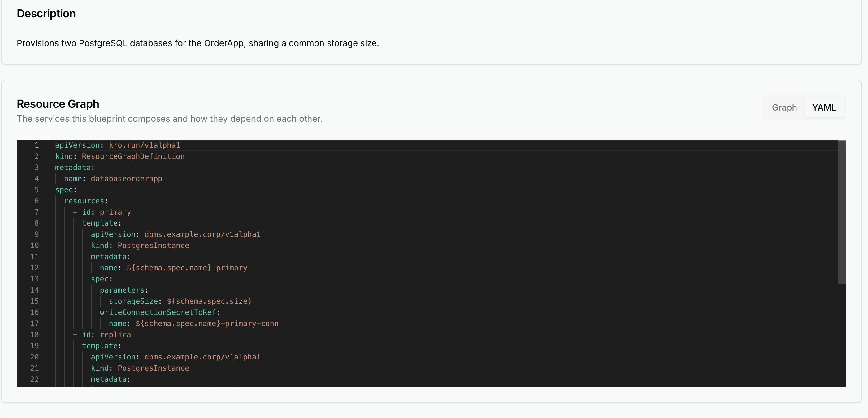This screenshot has width=868, height=418.
Task: Select the YAML tab
Action: click(824, 107)
